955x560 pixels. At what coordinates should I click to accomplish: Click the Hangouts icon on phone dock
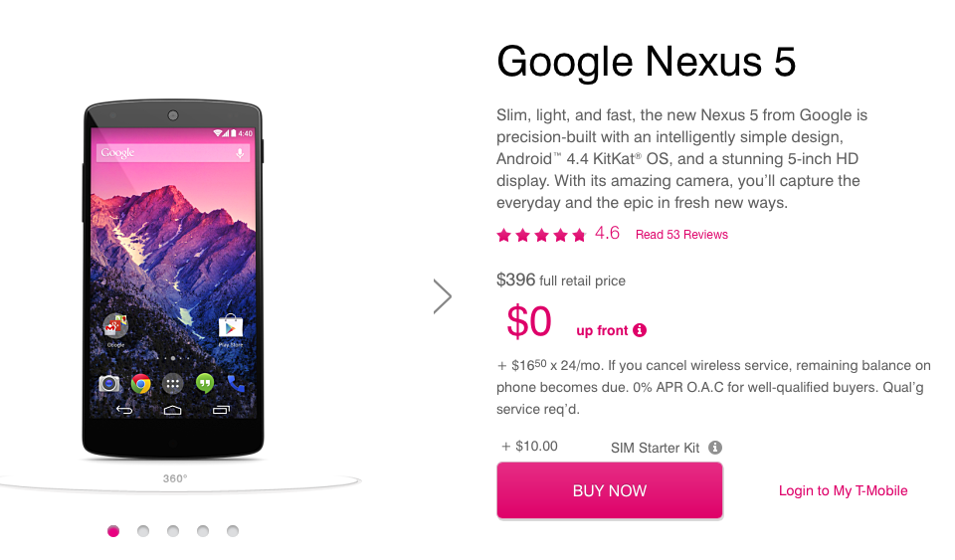tap(205, 383)
